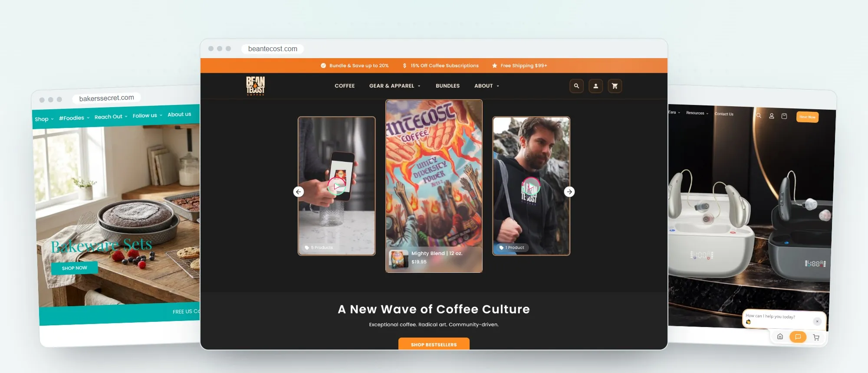The height and width of the screenshot is (373, 868).
Task: Click the Hear Now button
Action: tap(807, 117)
